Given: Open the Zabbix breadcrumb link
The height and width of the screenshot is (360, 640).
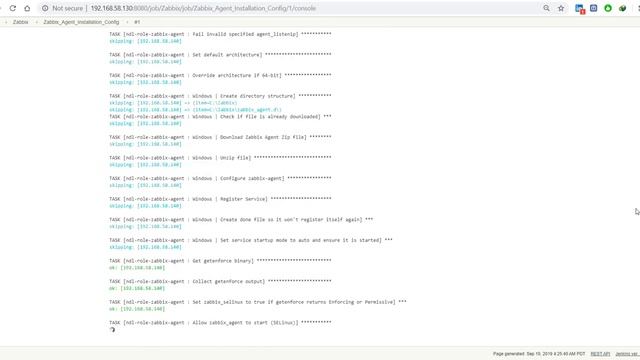Looking at the screenshot, I should [x=20, y=22].
